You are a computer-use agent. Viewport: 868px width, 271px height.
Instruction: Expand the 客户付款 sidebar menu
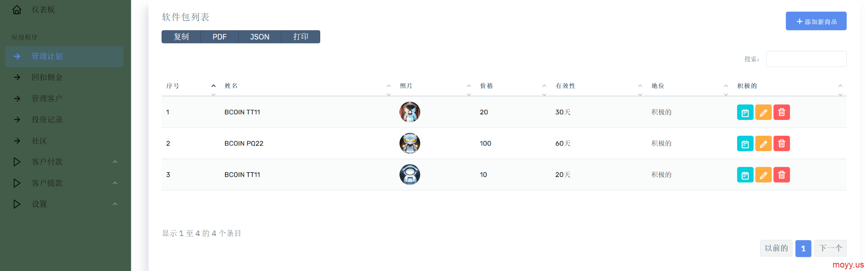(65, 162)
